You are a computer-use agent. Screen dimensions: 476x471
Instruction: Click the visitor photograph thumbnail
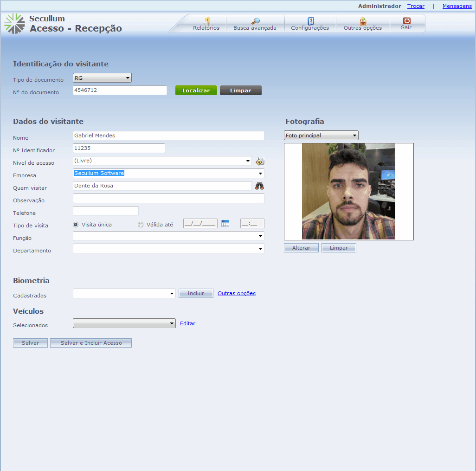[x=348, y=191]
